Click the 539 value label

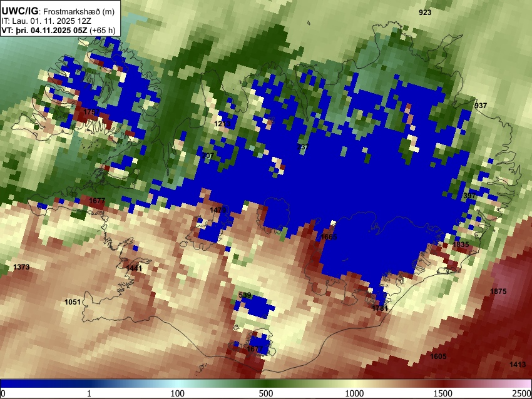pyautogui.click(x=245, y=295)
